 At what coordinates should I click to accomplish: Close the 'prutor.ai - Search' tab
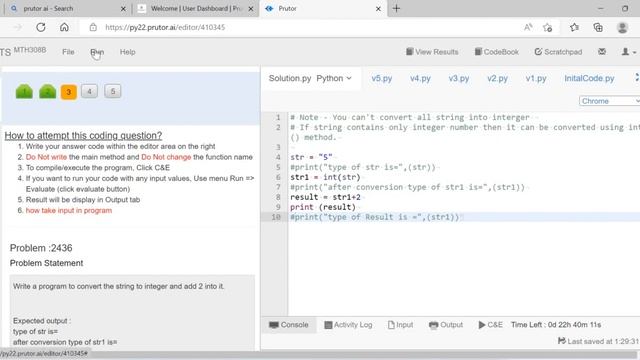tap(123, 9)
